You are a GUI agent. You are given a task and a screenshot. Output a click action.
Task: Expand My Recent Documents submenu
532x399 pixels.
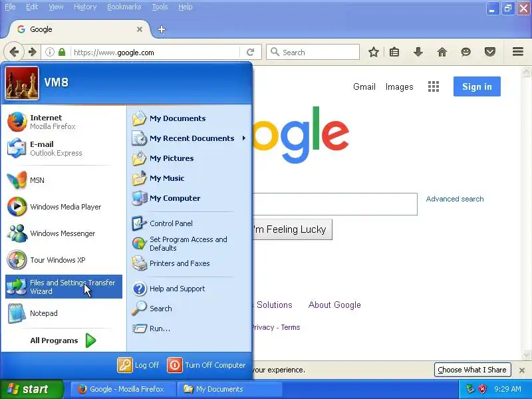click(x=190, y=138)
